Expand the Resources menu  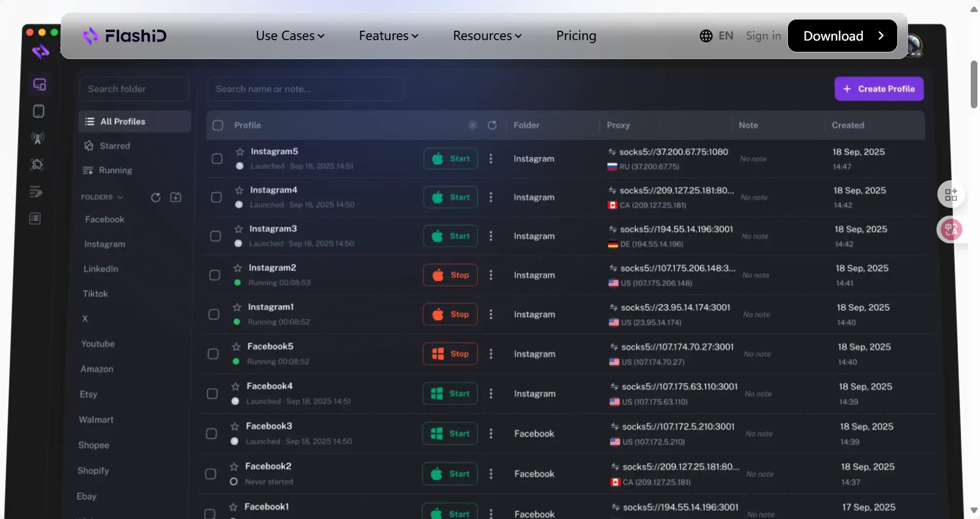point(487,36)
